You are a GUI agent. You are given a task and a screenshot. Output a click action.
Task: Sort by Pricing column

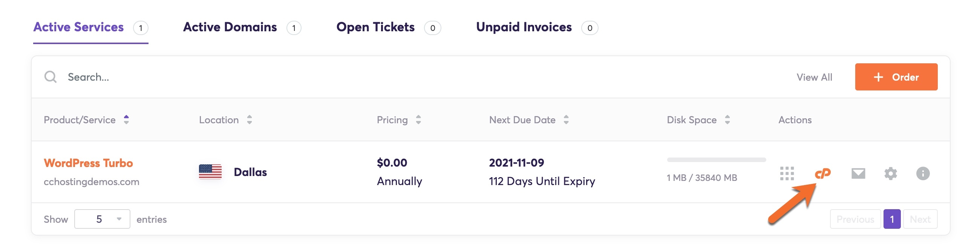click(418, 120)
